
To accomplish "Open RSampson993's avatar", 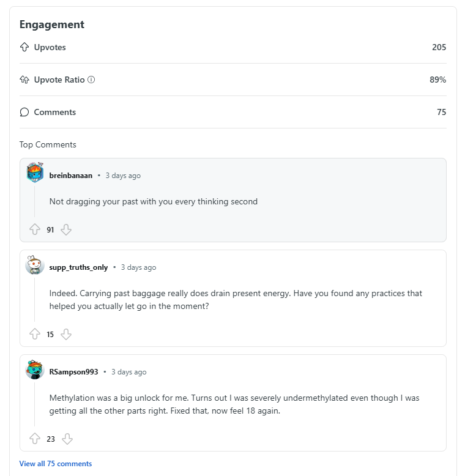I will pos(35,370).
